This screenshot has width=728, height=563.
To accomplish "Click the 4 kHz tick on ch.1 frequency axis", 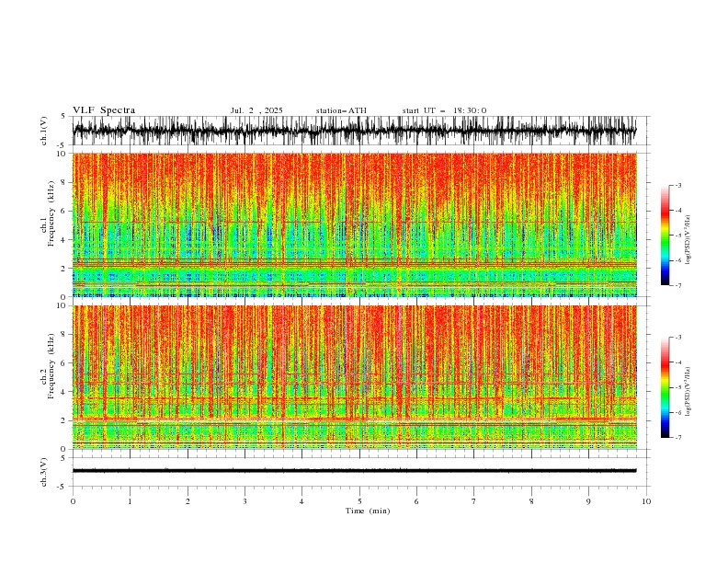I will 64,240.
